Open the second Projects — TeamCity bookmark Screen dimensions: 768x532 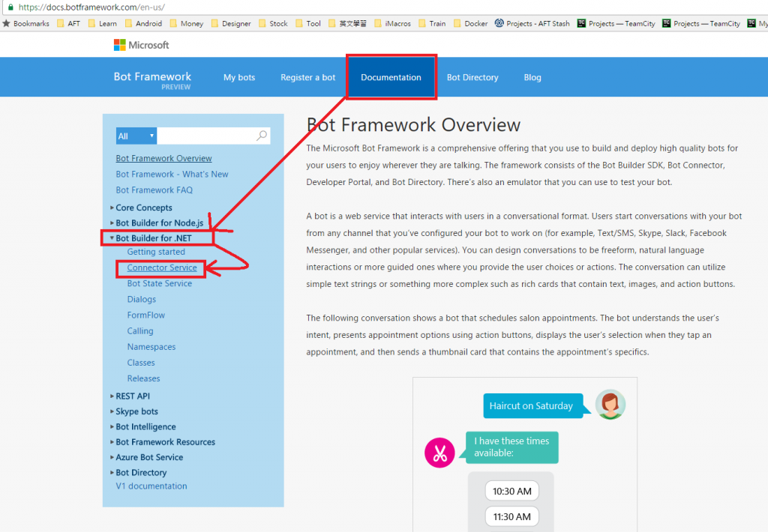click(x=701, y=23)
